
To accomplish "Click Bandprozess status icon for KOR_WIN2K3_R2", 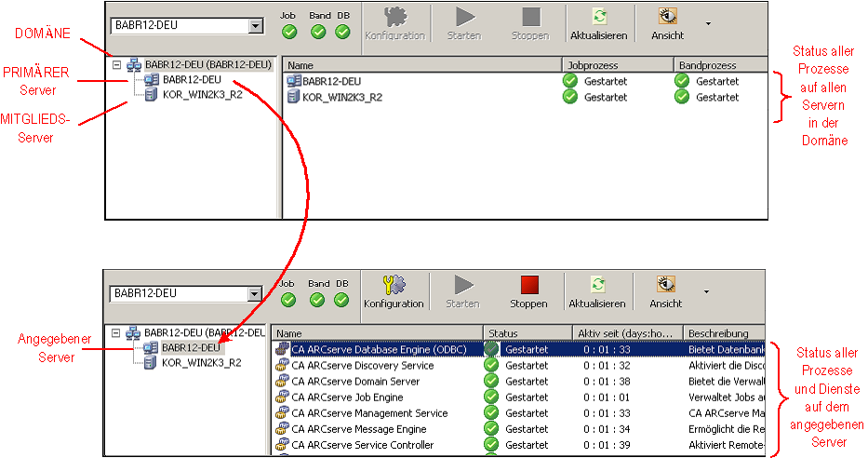I will tap(682, 97).
